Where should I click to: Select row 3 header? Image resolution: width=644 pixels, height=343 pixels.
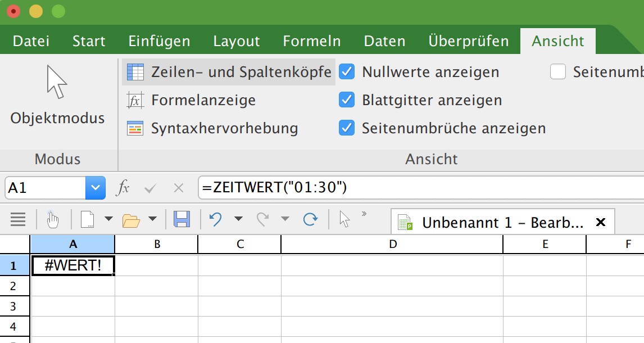(x=15, y=306)
